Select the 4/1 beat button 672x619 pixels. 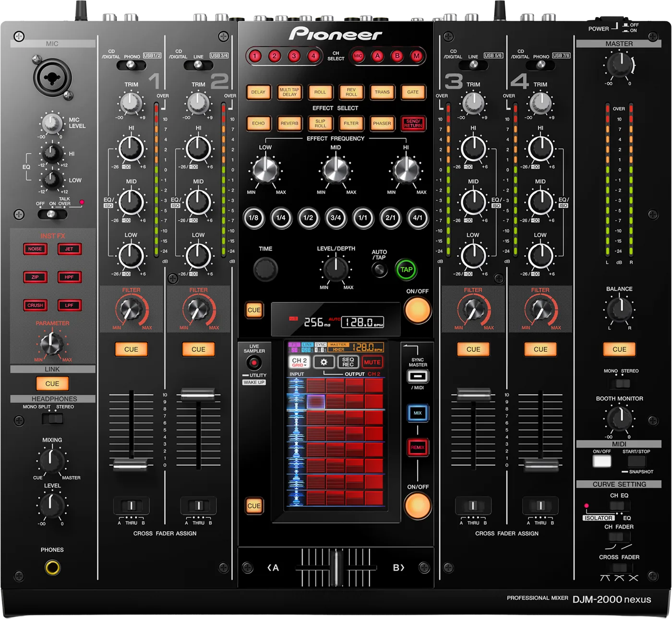click(x=418, y=218)
